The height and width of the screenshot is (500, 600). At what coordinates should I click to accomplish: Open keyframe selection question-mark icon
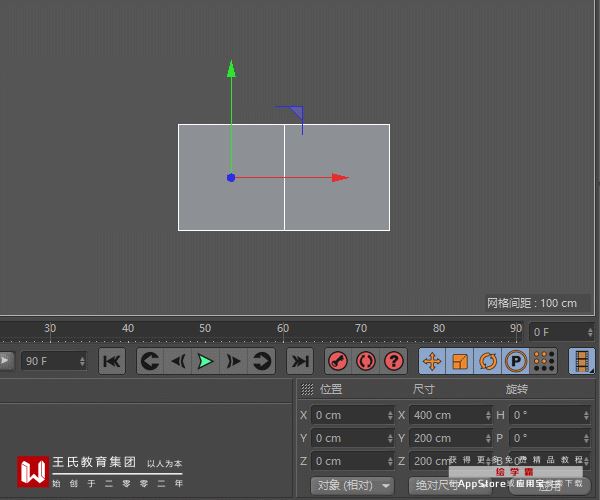tap(394, 361)
